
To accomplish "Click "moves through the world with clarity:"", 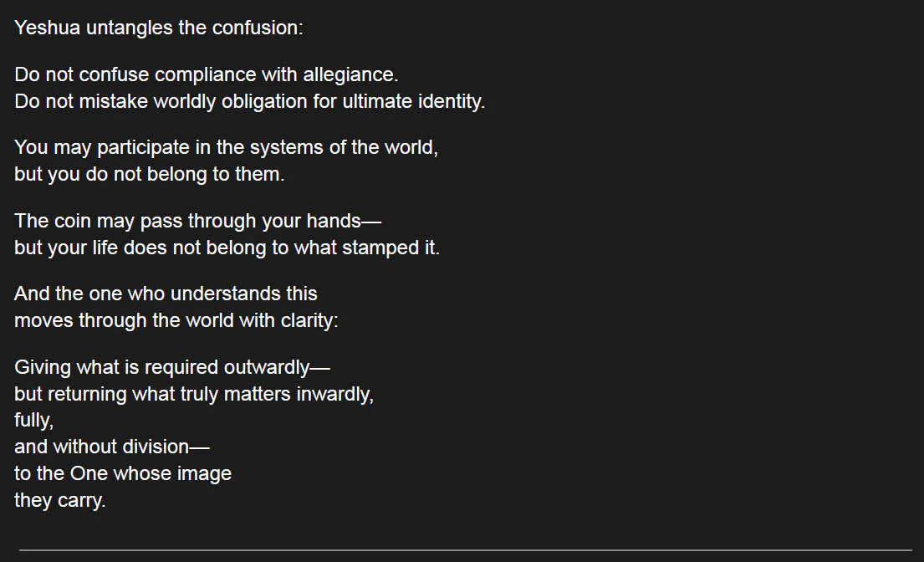I will (x=176, y=321).
